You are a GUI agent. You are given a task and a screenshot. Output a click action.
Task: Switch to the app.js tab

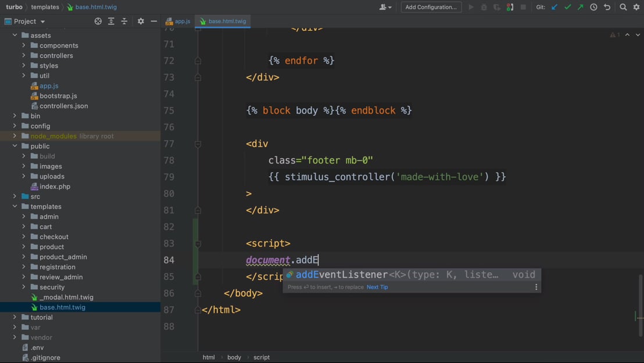[178, 21]
